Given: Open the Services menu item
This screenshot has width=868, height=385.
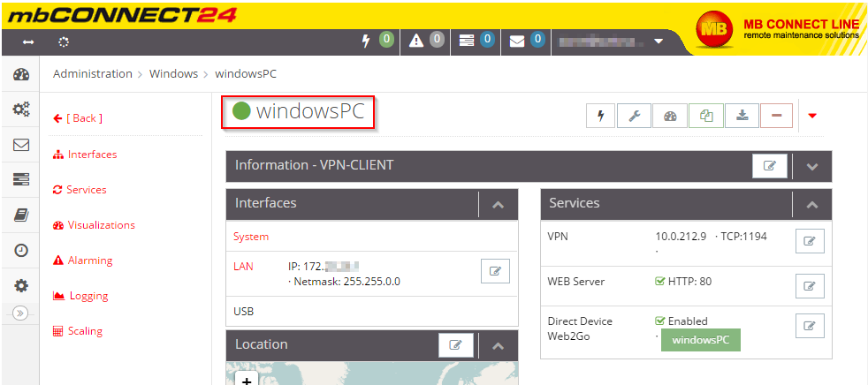Looking at the screenshot, I should [80, 190].
